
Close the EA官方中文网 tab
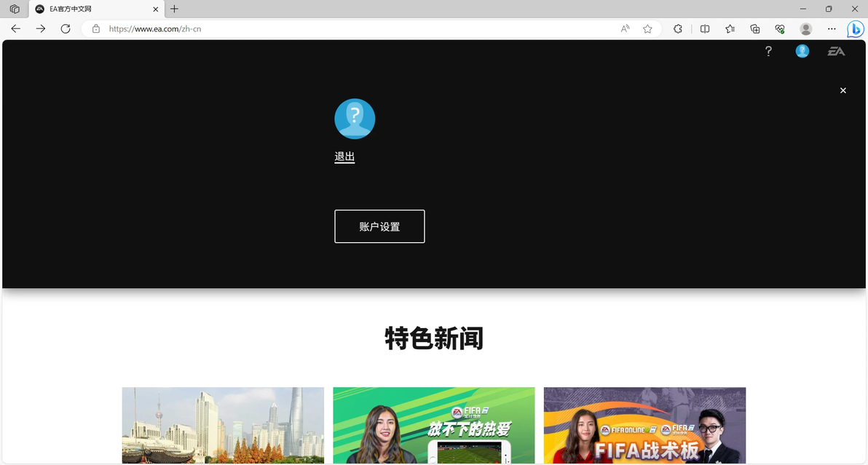pyautogui.click(x=156, y=9)
